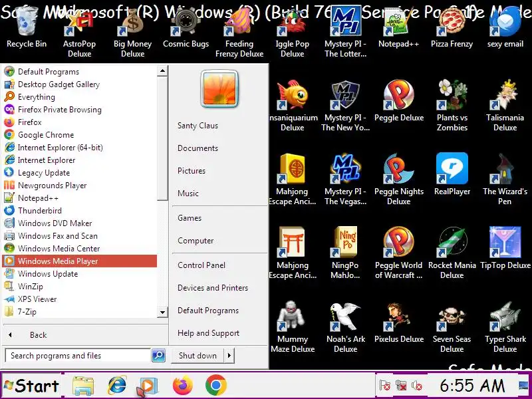Open the Games link in Start menu
532x399 pixels.
click(190, 218)
